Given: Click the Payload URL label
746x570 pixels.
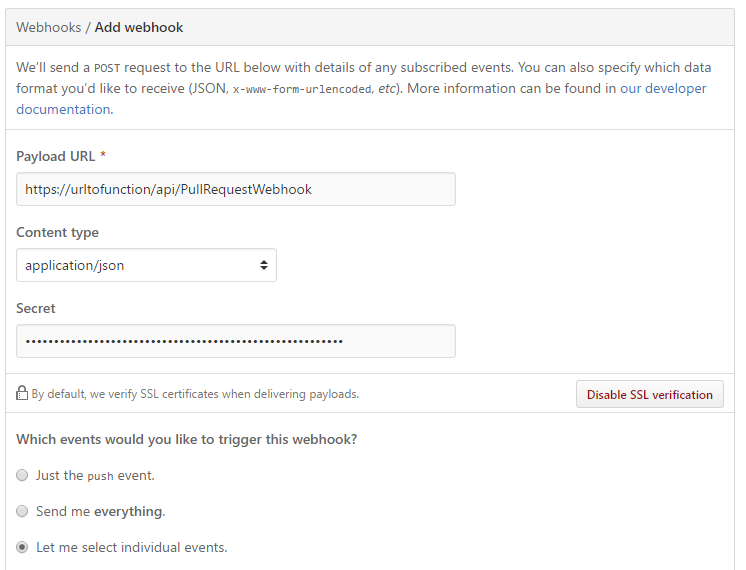Looking at the screenshot, I should pos(55,156).
